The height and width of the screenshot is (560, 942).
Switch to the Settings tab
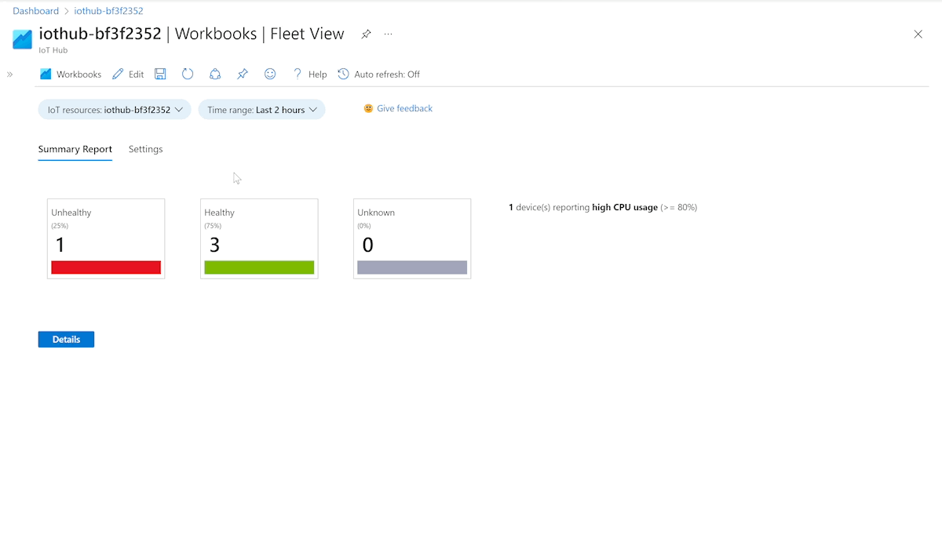coord(146,149)
